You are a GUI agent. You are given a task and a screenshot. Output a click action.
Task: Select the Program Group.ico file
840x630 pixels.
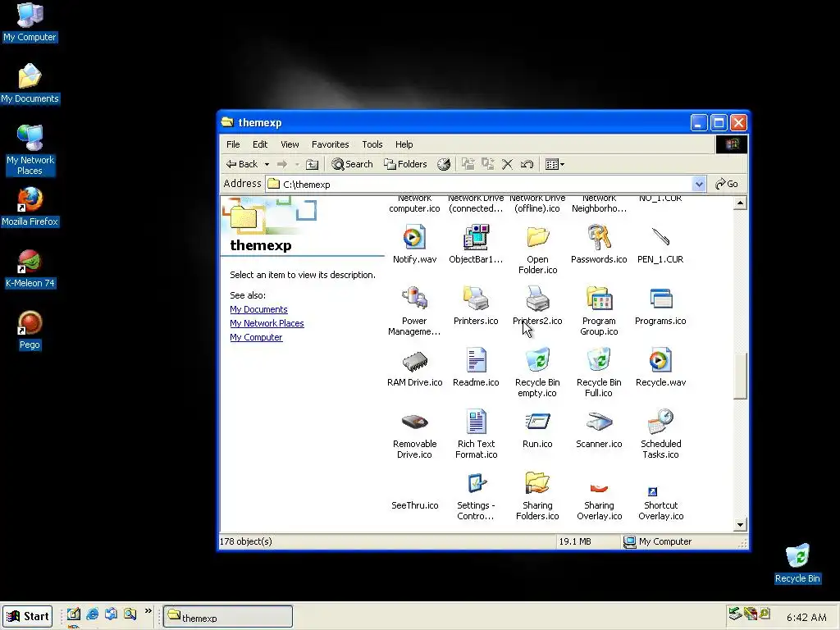click(599, 299)
